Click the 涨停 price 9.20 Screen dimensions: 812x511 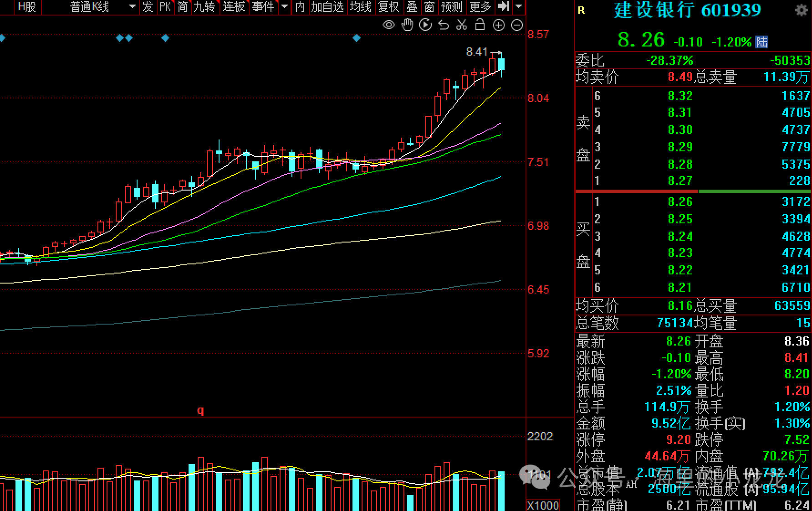pyautogui.click(x=678, y=439)
